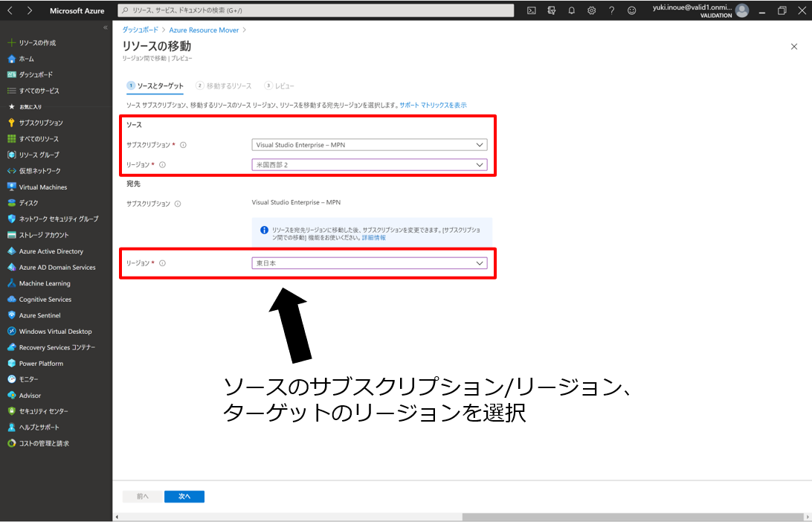The image size is (812, 522).
Task: Click the Virtual Machines monitor icon
Action: coord(11,187)
